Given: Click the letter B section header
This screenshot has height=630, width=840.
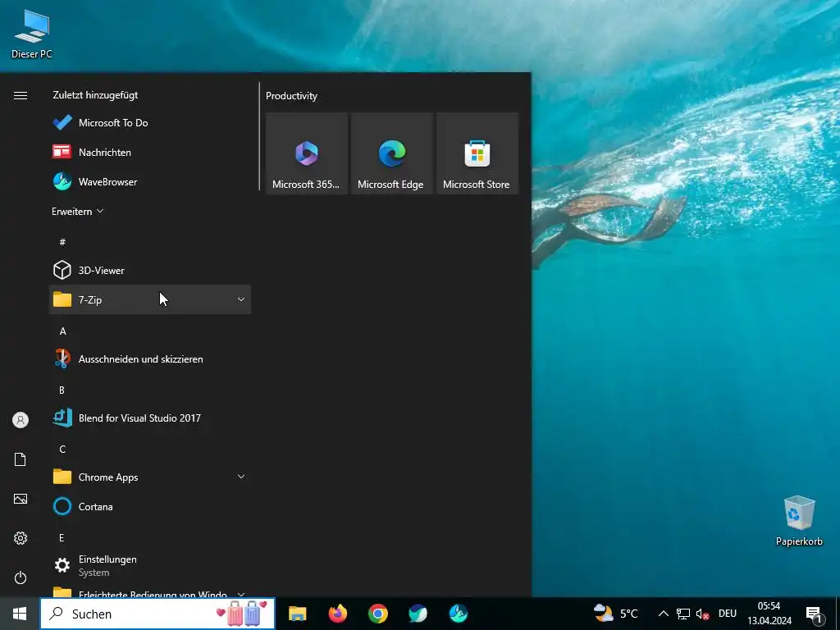Looking at the screenshot, I should point(62,390).
